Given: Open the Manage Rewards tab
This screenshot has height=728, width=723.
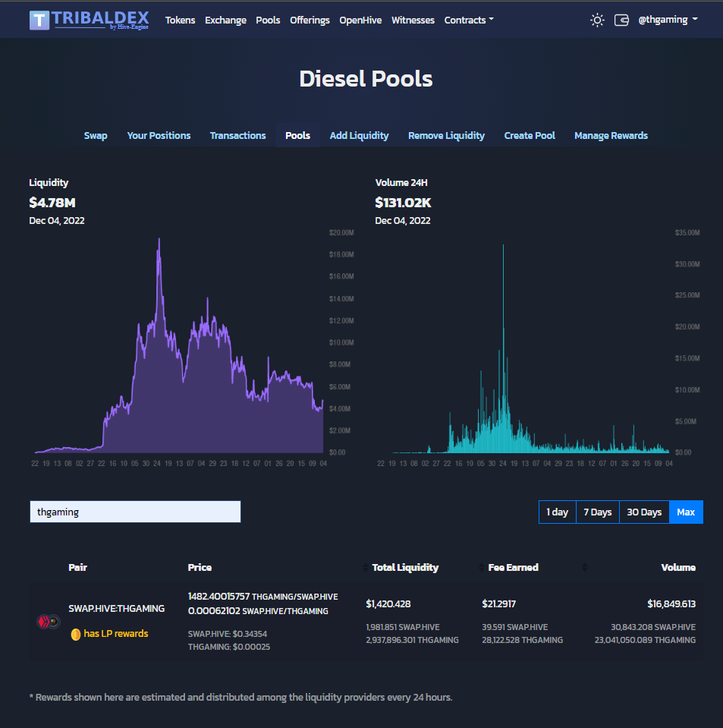Looking at the screenshot, I should coord(611,136).
